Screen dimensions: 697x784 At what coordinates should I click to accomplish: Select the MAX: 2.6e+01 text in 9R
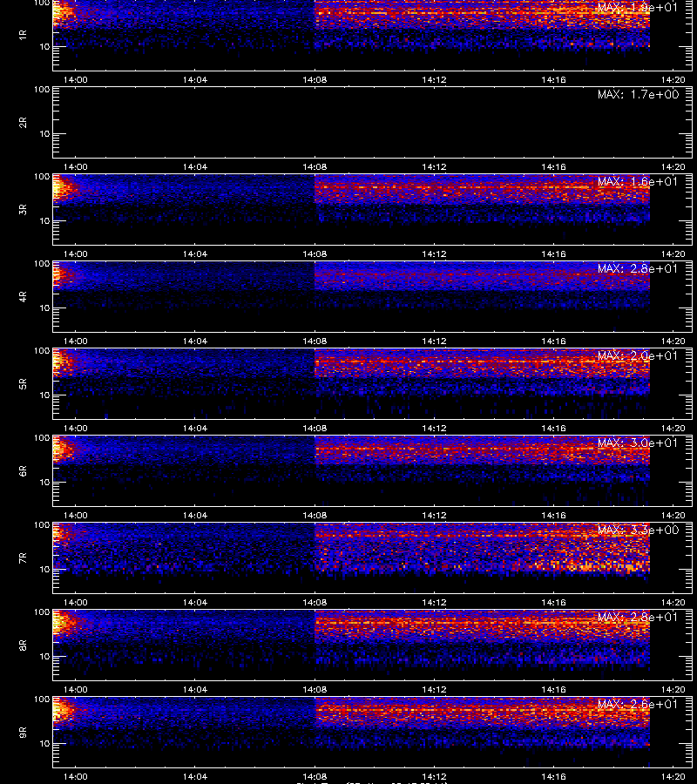638,704
